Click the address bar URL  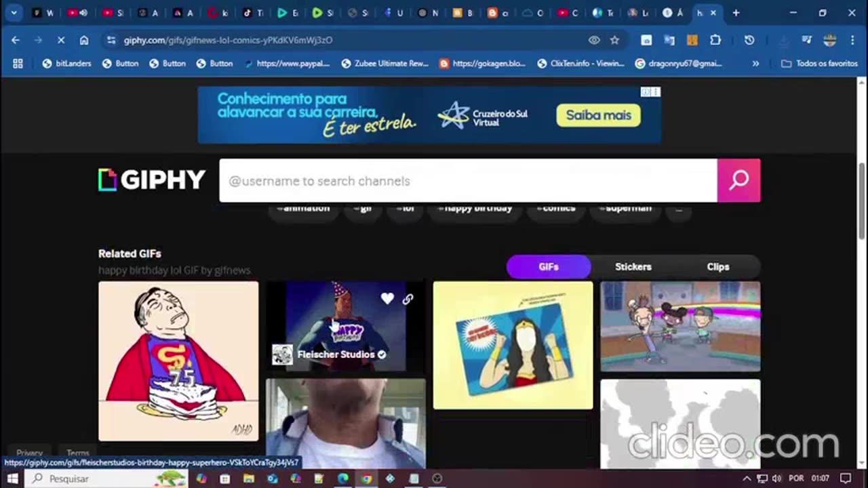(228, 40)
